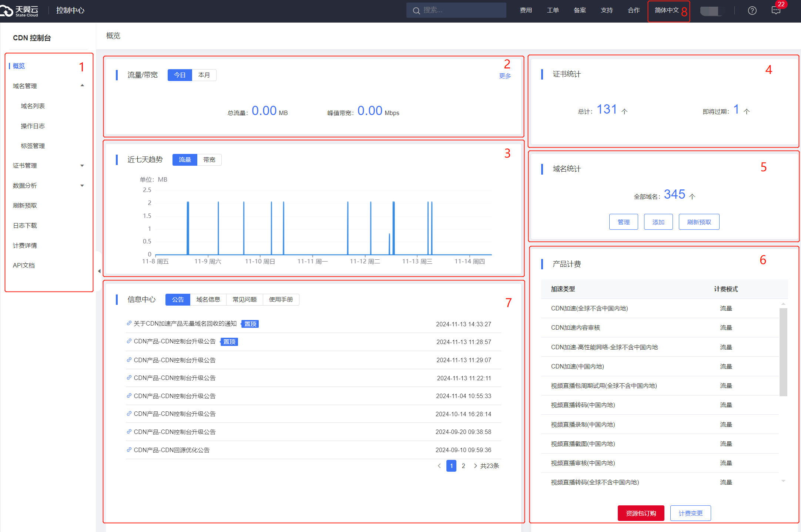
Task: Click the total certificates count 131
Action: tap(607, 110)
